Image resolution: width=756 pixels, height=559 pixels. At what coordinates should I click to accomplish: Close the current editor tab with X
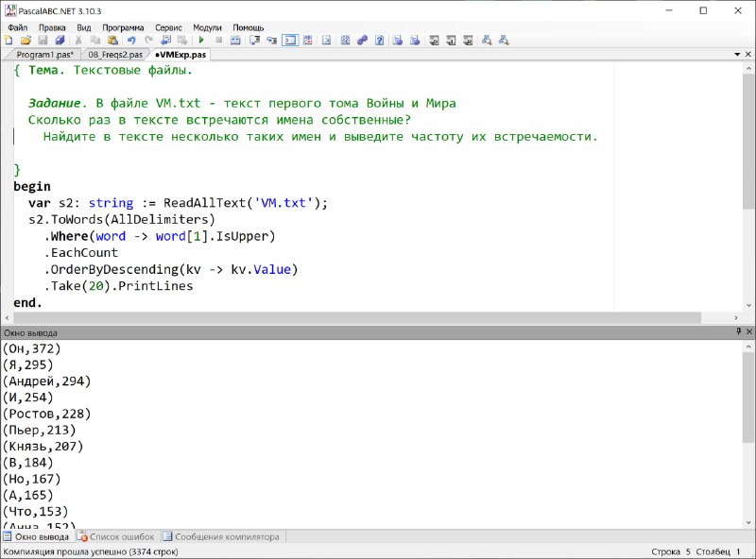point(748,55)
